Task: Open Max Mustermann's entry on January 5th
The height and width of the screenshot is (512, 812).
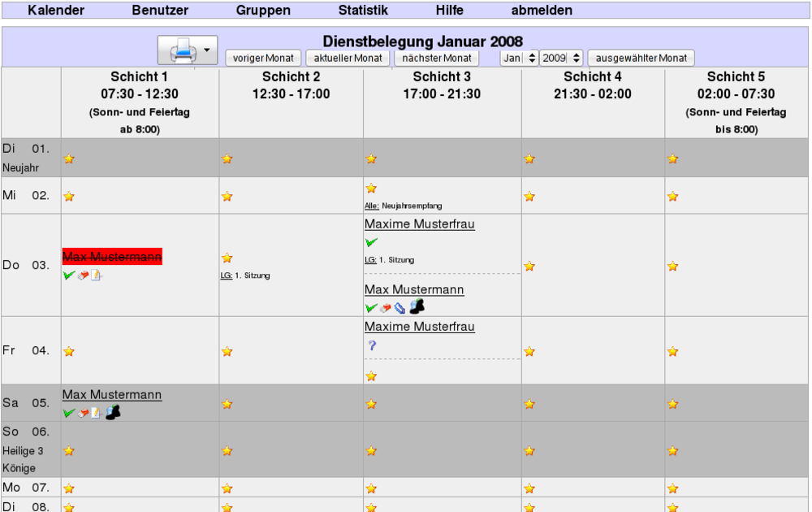Action: tap(111, 395)
